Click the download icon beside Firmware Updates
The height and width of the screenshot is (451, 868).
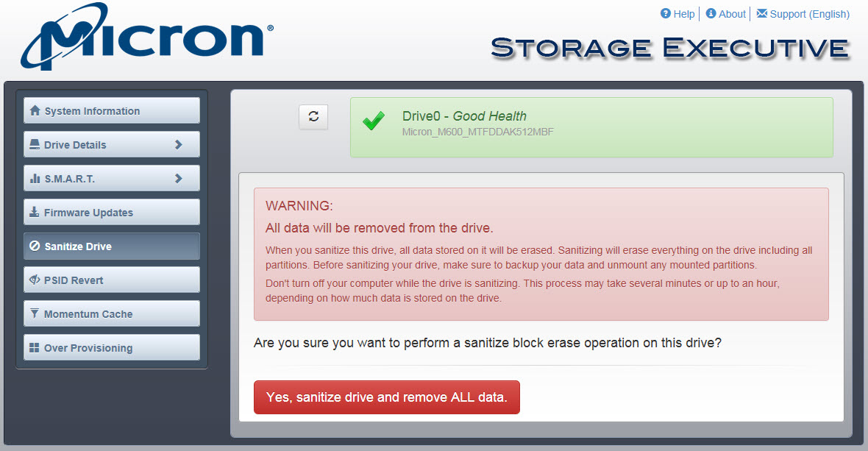pos(35,212)
